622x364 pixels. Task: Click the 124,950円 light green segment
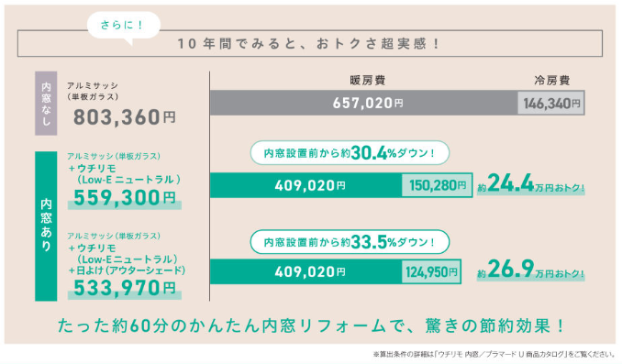tap(431, 271)
